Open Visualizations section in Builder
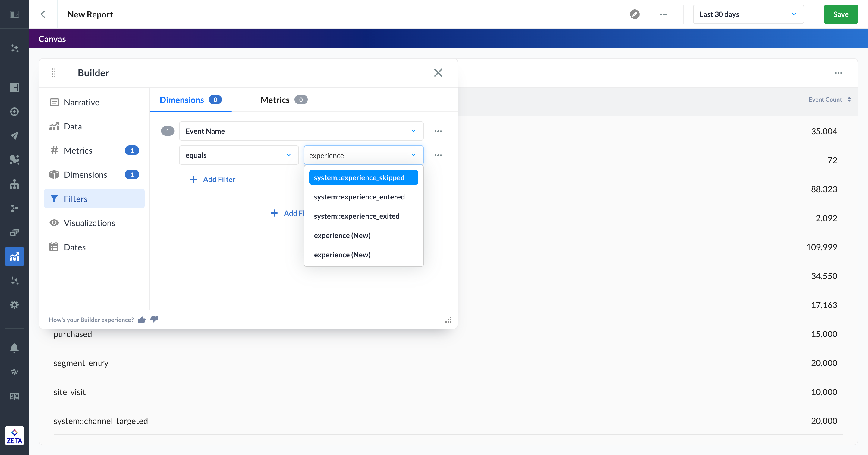868x455 pixels. [x=89, y=223]
